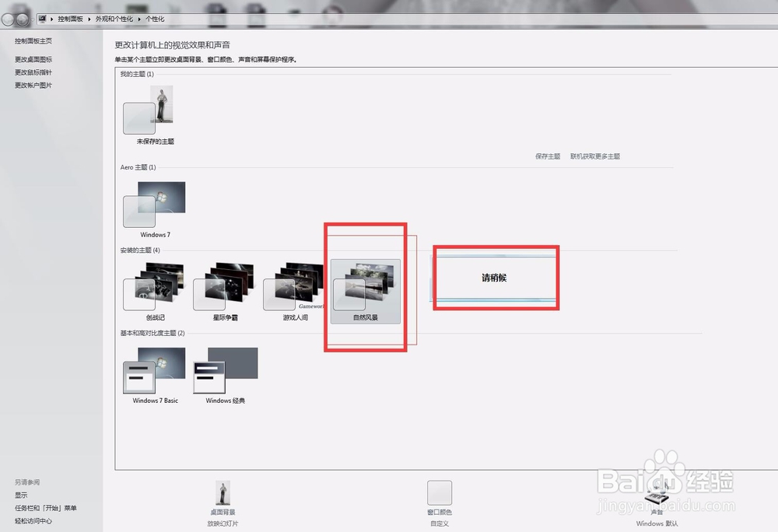The width and height of the screenshot is (778, 532).
Task: Click the 保存主题 link
Action: point(548,156)
